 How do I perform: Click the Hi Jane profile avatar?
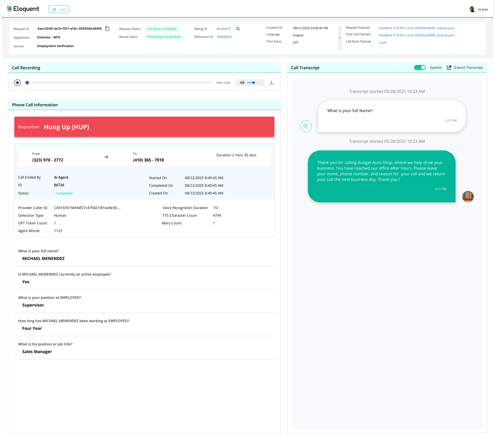pos(472,9)
